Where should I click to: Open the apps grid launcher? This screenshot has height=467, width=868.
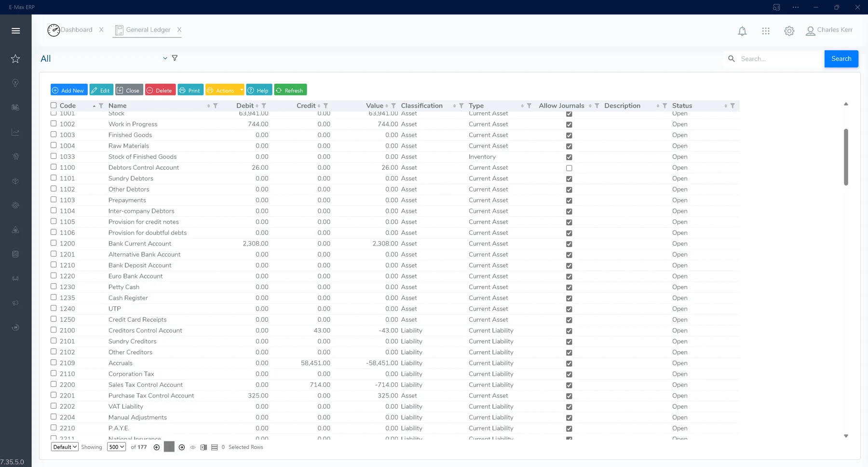click(x=766, y=31)
